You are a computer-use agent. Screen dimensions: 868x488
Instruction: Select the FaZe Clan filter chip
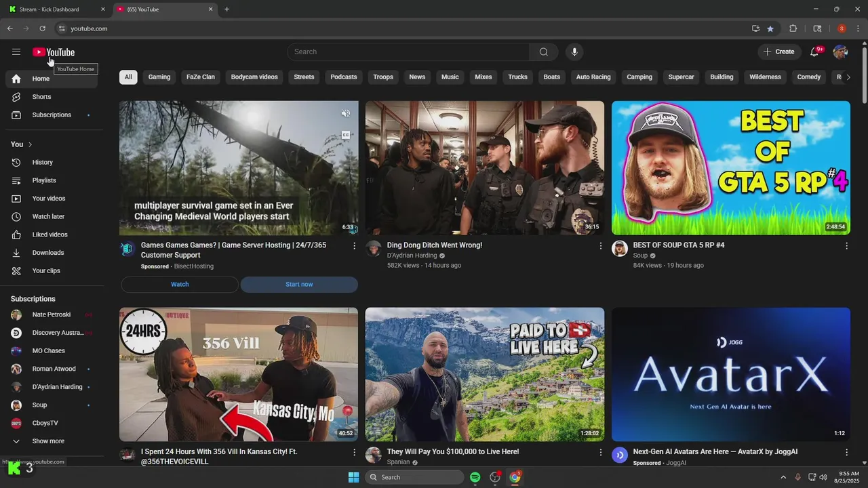201,77
